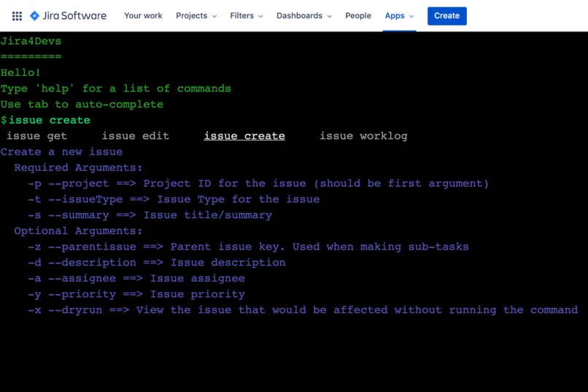588x392 pixels.
Task: Select the 'issue worklog' autocomplete suggestion
Action: click(363, 136)
